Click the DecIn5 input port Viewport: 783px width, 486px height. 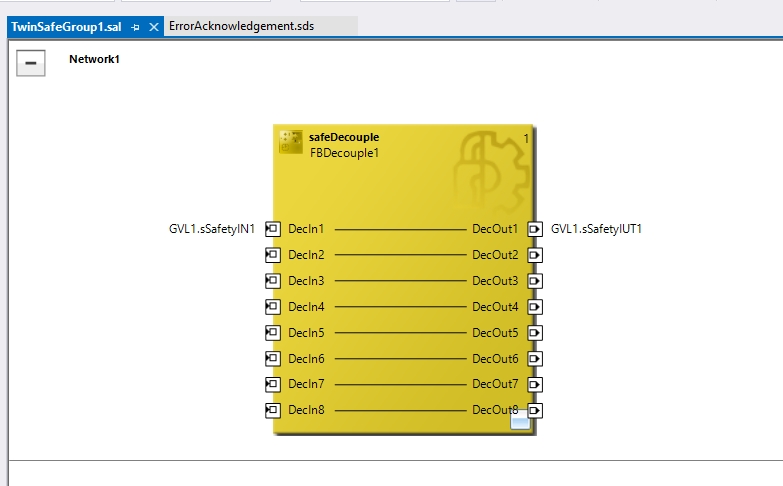point(273,333)
